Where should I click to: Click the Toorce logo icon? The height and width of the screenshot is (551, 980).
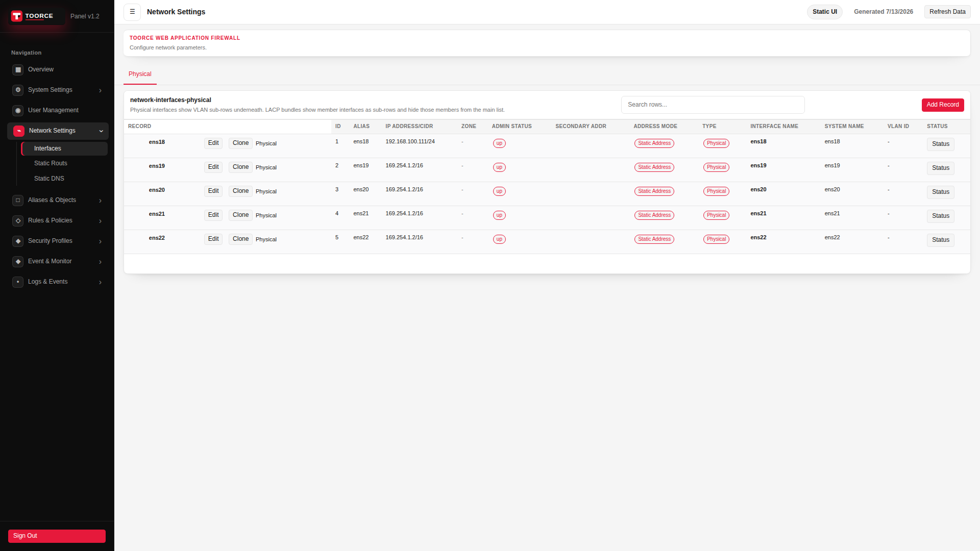(x=17, y=16)
